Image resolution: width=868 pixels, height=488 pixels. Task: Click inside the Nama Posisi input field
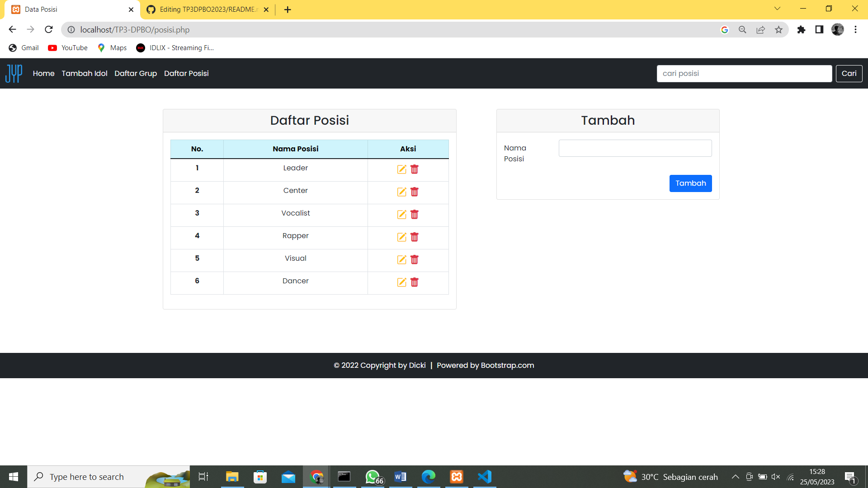click(635, 148)
